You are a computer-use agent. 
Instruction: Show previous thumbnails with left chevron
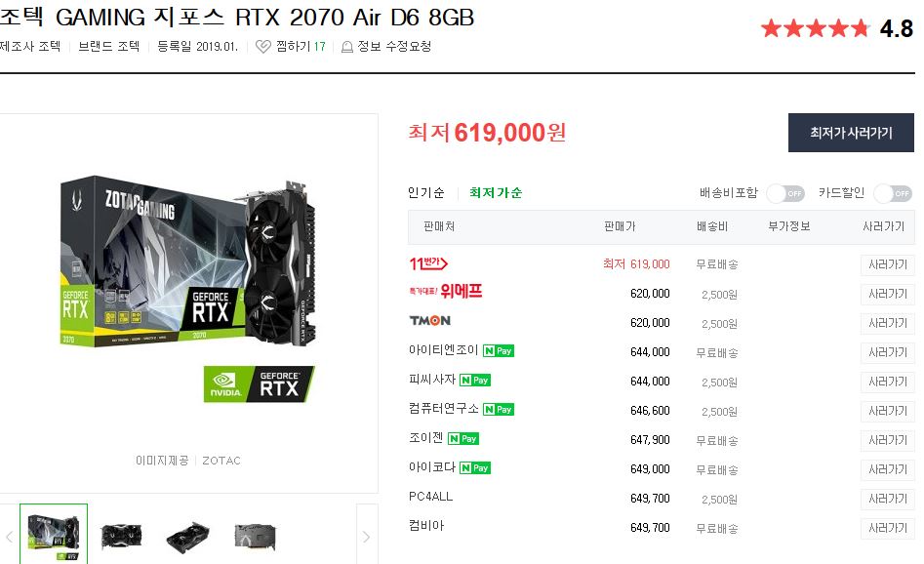[x=9, y=537]
